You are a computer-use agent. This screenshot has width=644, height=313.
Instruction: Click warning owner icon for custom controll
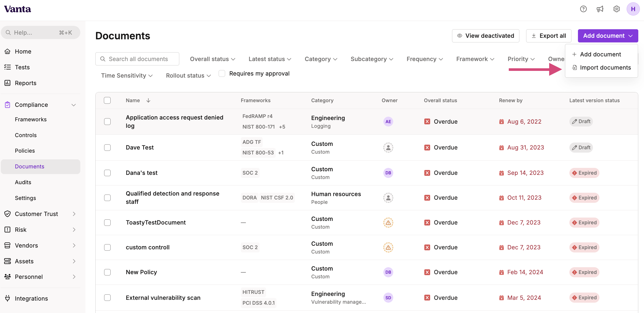tap(388, 247)
